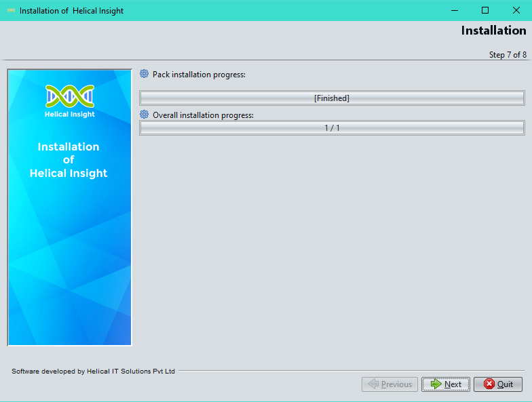Screen dimensions: 532x402
Task: Click the window title 'Installation of Helical Insight'
Action: (x=72, y=11)
